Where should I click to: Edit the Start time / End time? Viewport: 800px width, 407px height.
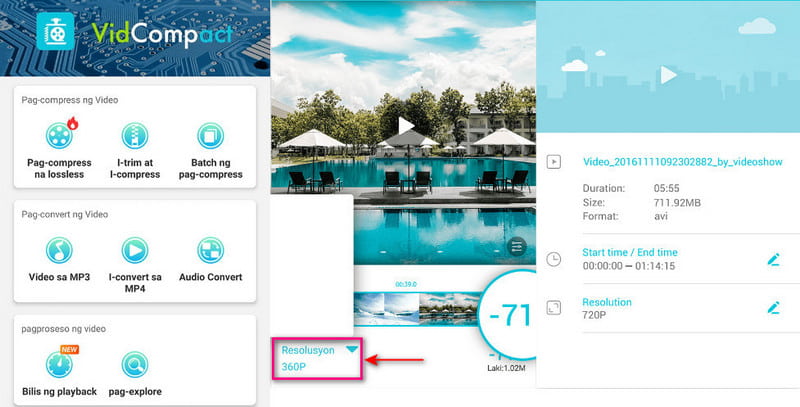[x=772, y=259]
